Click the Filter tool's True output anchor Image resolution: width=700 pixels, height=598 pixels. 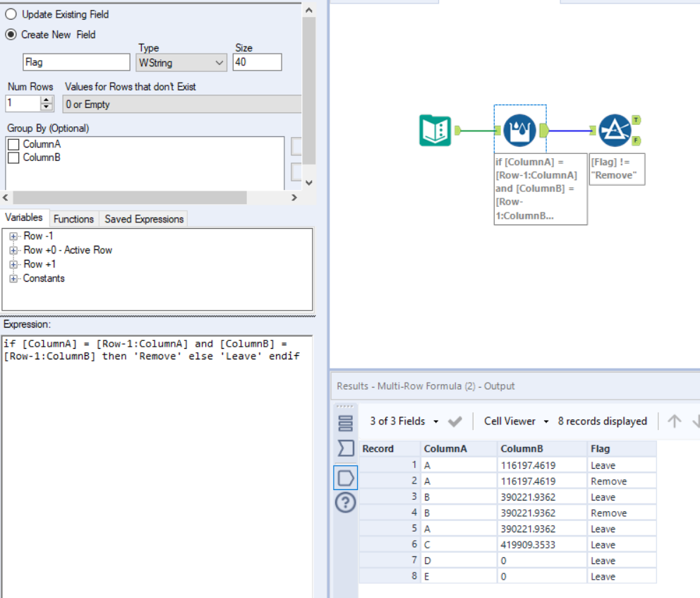[636, 120]
